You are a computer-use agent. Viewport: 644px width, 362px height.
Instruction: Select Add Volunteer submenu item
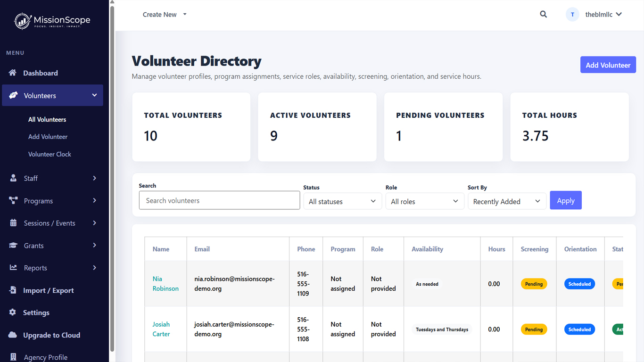48,137
